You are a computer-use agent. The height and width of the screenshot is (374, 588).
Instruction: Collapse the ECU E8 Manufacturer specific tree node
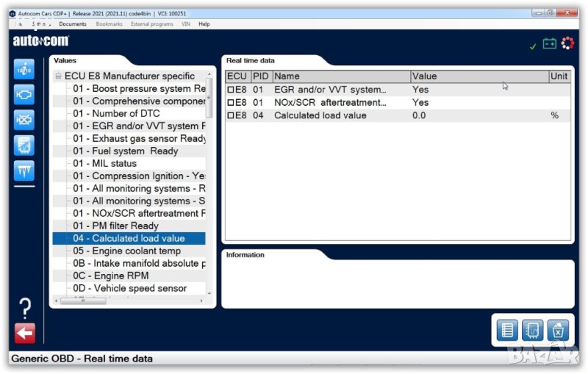[58, 76]
